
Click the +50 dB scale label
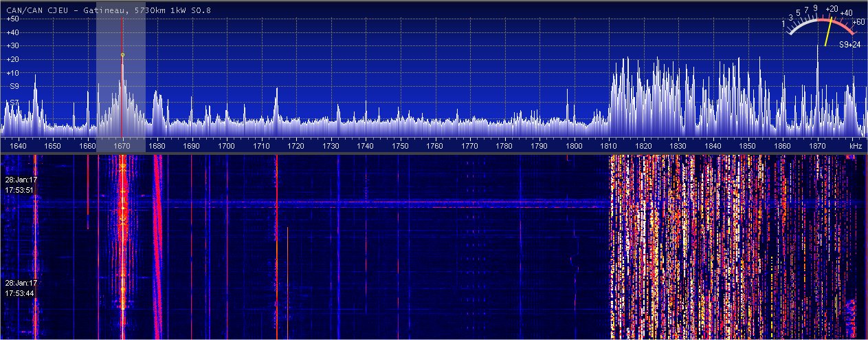(x=12, y=19)
